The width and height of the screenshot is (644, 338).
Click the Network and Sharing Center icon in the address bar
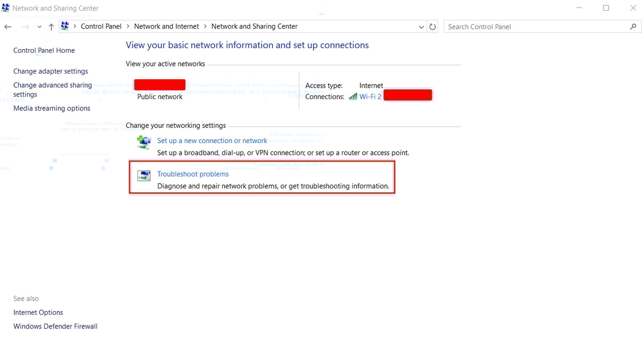coord(65,26)
